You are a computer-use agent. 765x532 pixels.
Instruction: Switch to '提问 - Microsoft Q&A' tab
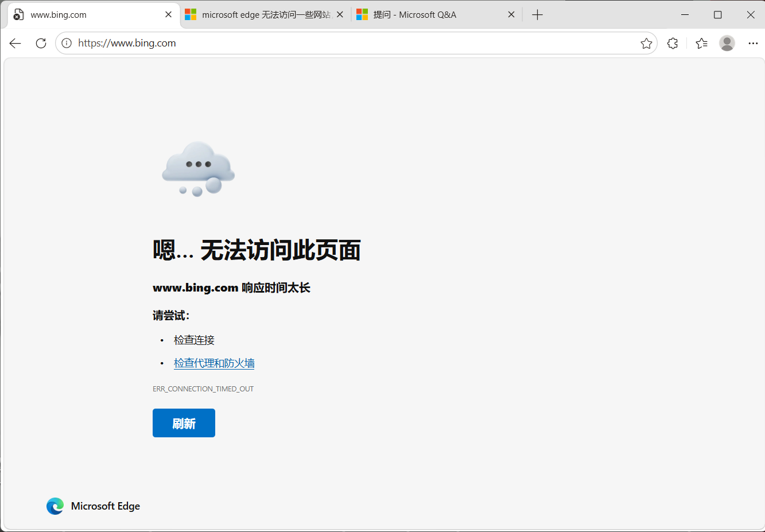(437, 15)
